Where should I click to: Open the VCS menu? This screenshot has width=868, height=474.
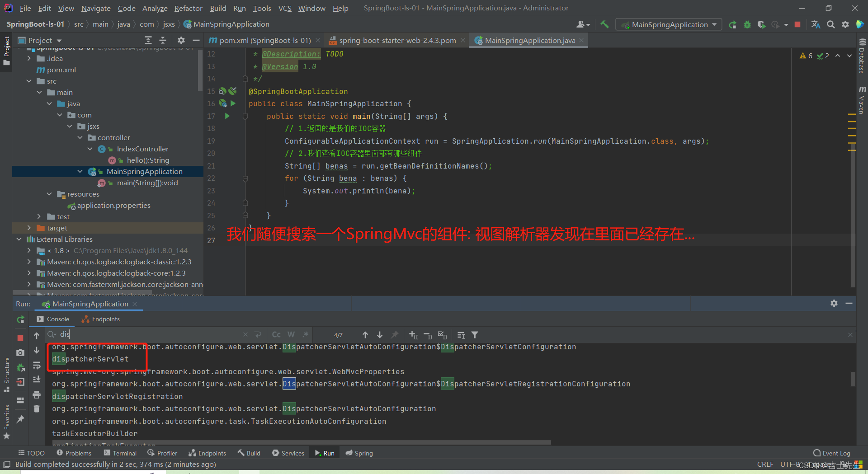285,8
